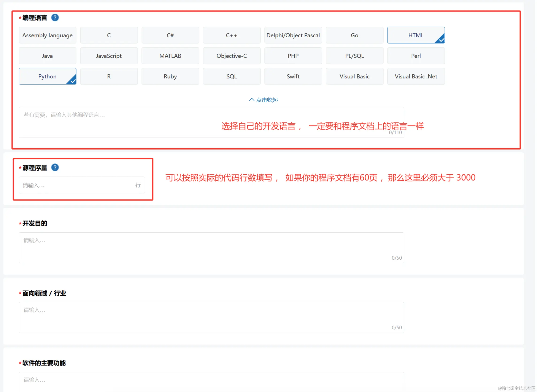
Task: Focus the 软件的主要功能 text area
Action: pos(211,382)
